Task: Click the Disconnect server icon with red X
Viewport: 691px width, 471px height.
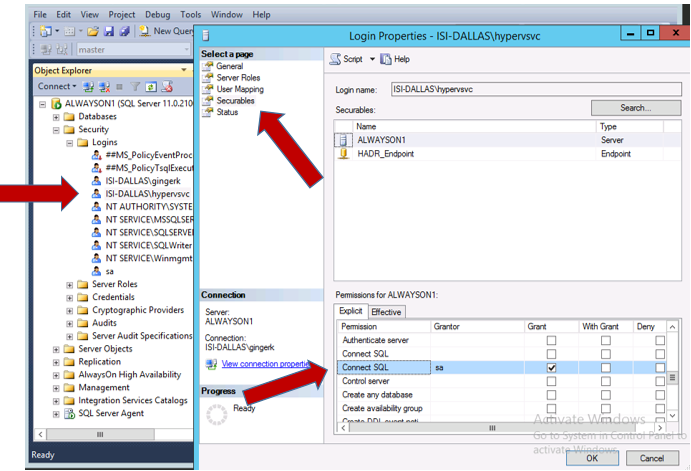Action: point(104,87)
